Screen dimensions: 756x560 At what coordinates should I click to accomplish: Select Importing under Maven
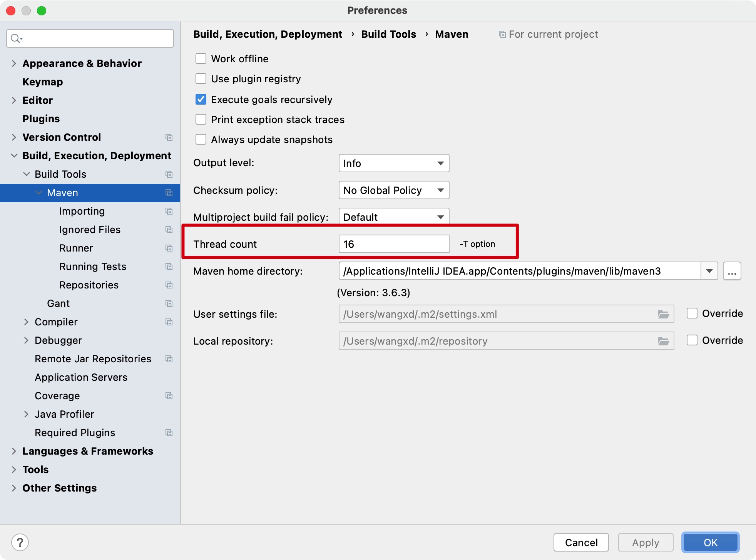point(82,211)
